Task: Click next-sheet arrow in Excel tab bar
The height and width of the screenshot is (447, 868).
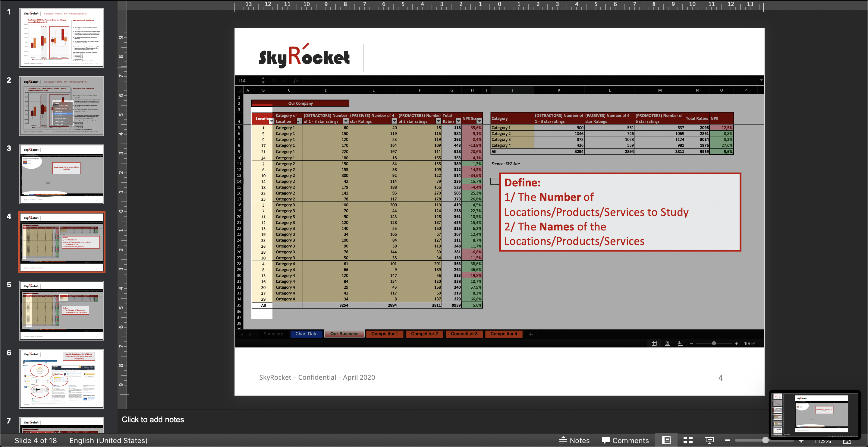Action: click(x=250, y=334)
